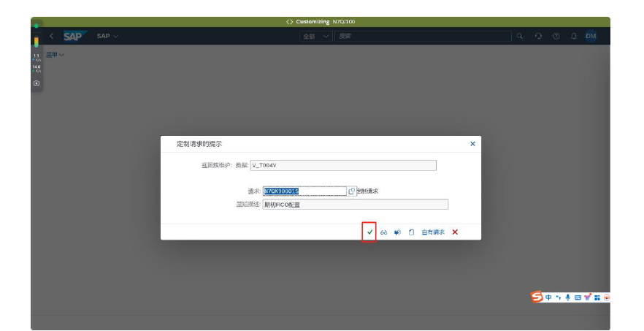Cancel the dialog with the red X
The image size is (644, 331).
[455, 232]
